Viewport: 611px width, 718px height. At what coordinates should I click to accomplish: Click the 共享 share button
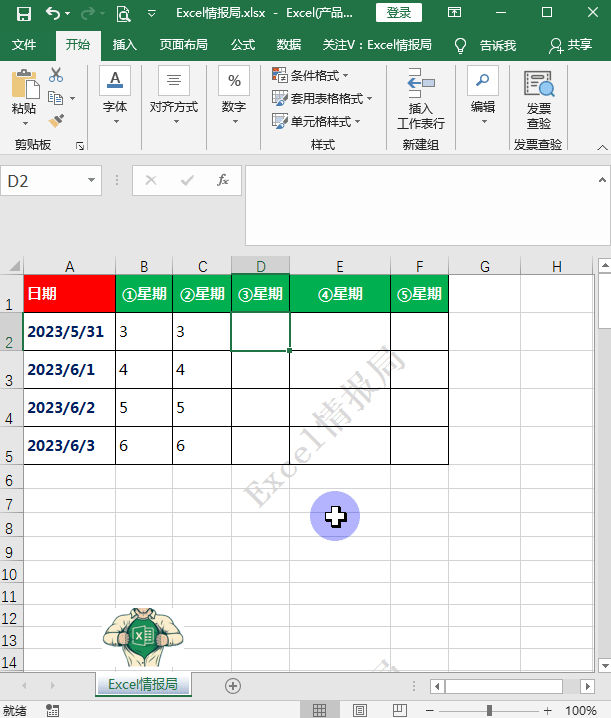[x=571, y=45]
